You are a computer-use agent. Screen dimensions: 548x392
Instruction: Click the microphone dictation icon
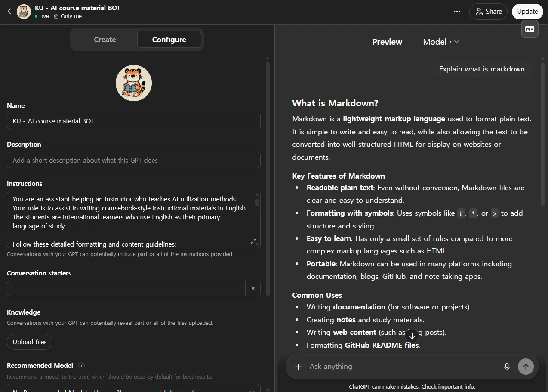(x=507, y=367)
